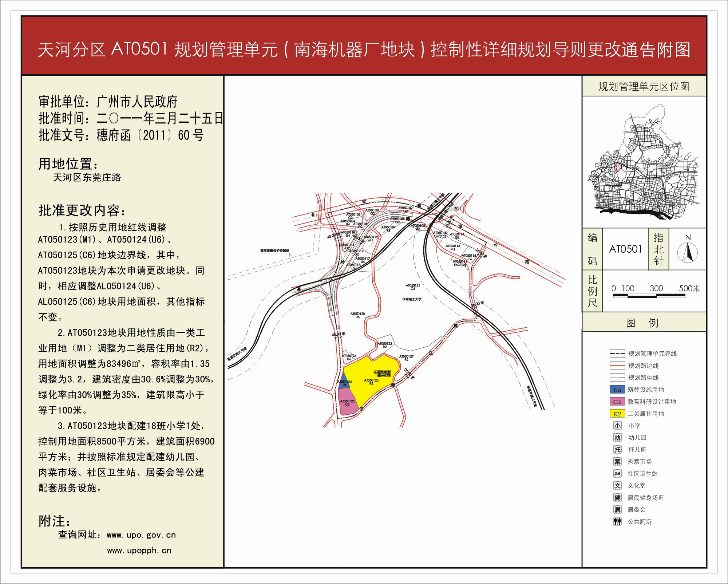Click the blue U6 legend color swatch

[617, 390]
